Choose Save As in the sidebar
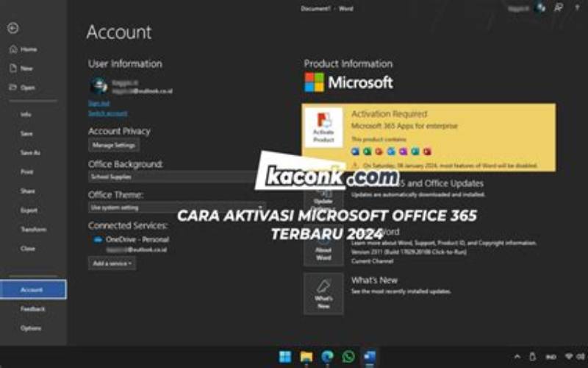Screen dimensions: 588x368 [30, 153]
